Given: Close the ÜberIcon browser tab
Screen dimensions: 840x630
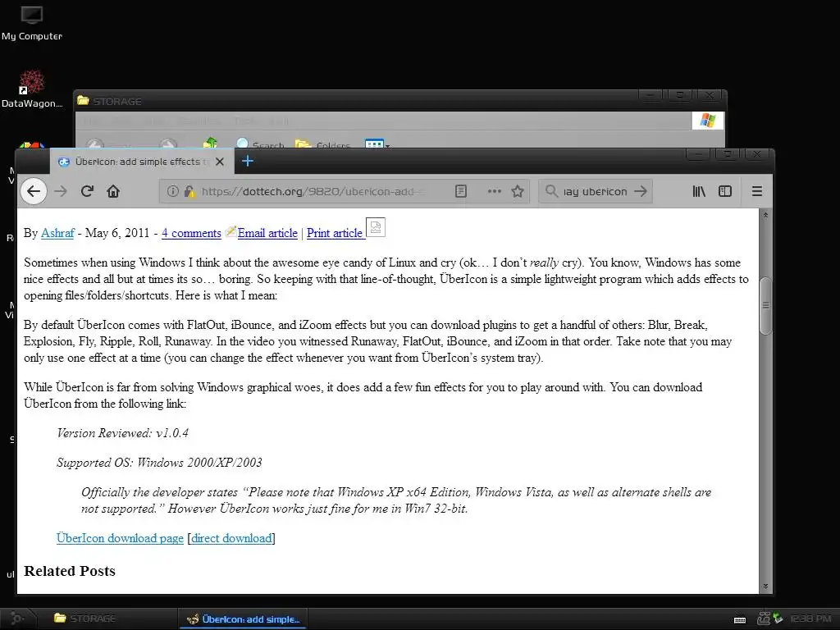Looking at the screenshot, I should 220,162.
